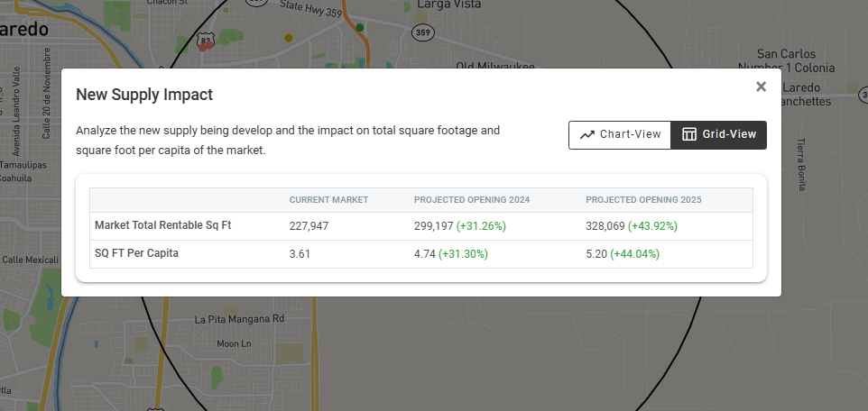
Task: Click the Current Market column header
Action: coord(328,200)
